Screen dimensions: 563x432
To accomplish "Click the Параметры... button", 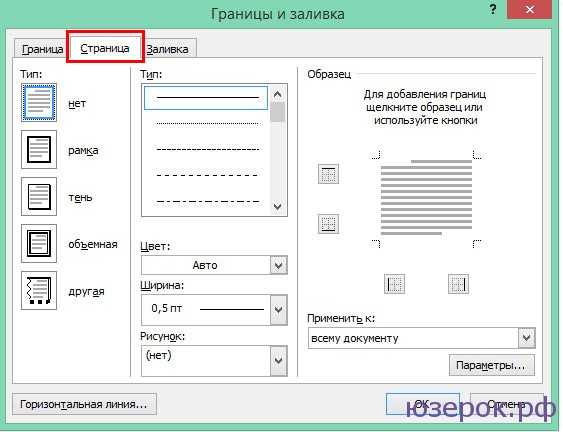I will tap(492, 365).
